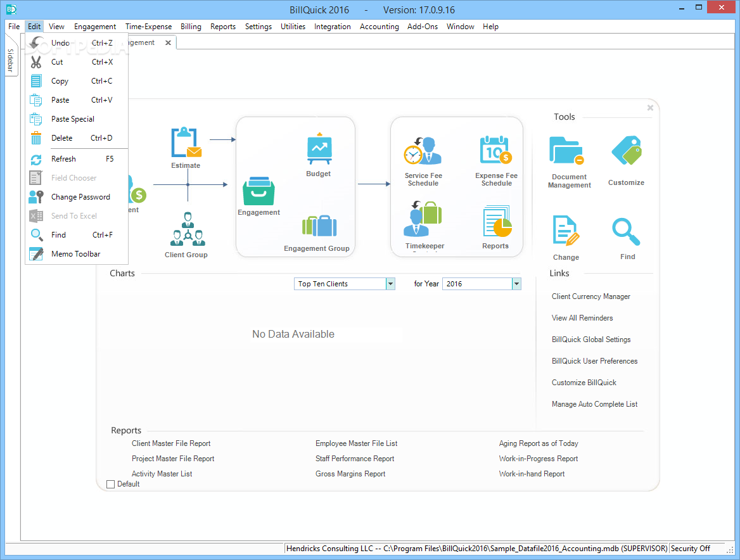Click Customize BillQuick link
The width and height of the screenshot is (740, 560).
584,383
